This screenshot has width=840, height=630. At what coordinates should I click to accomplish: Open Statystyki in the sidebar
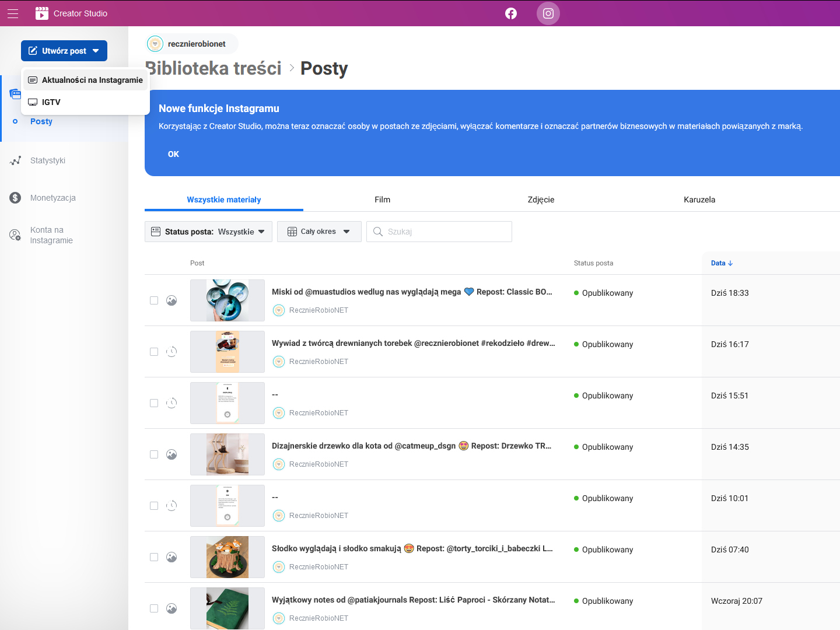coord(48,160)
